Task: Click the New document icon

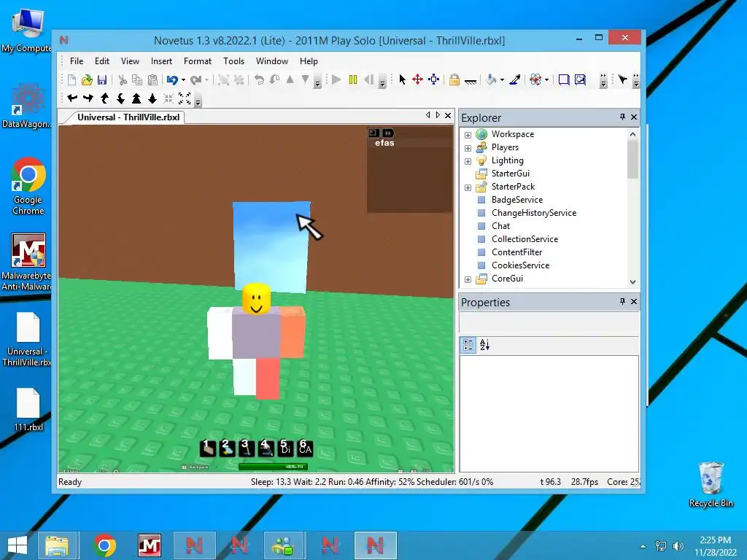Action: 71,79
